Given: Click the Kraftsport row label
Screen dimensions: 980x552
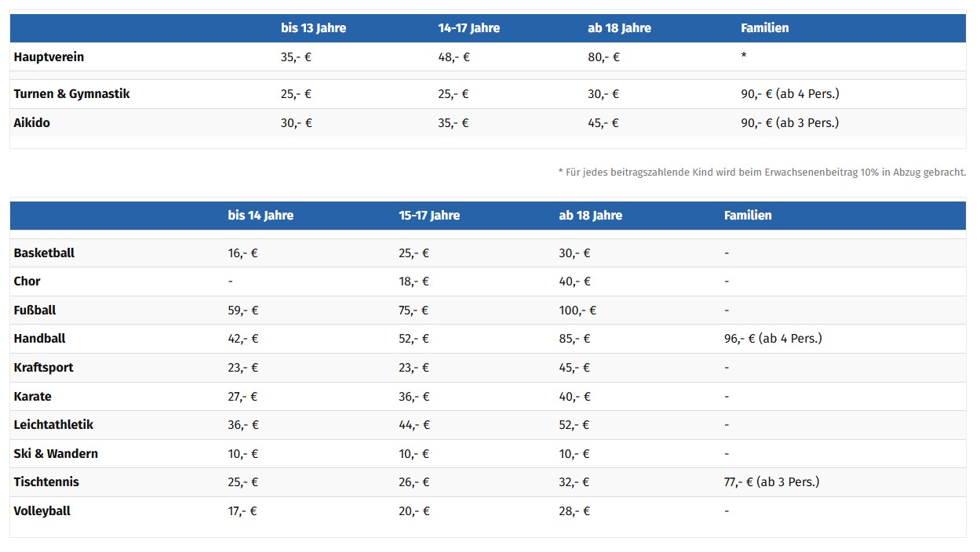Looking at the screenshot, I should coord(43,368).
